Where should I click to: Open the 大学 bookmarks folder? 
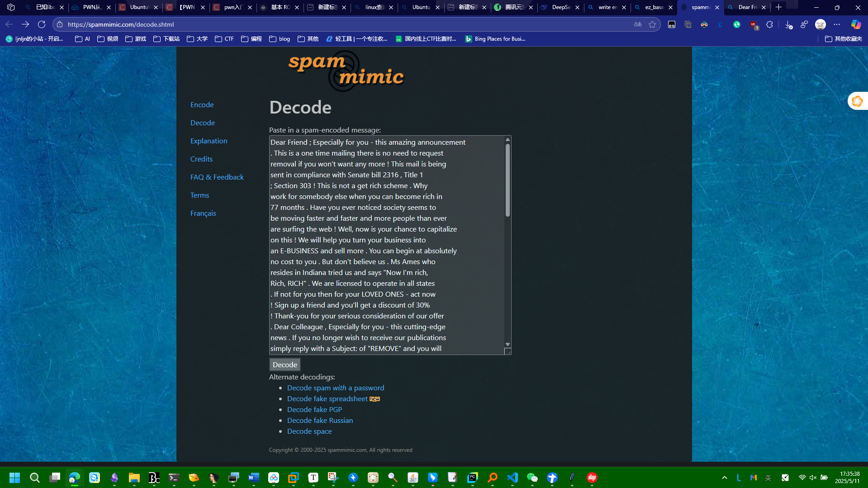(197, 39)
